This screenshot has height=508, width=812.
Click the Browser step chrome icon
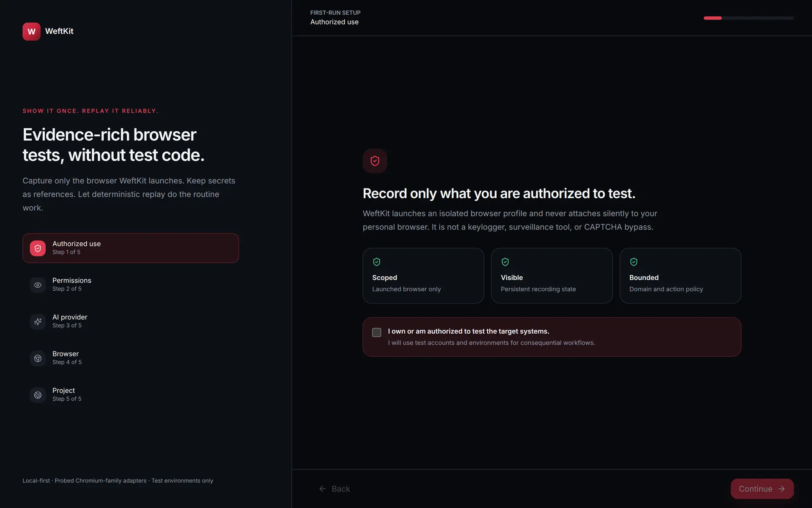[x=38, y=358]
